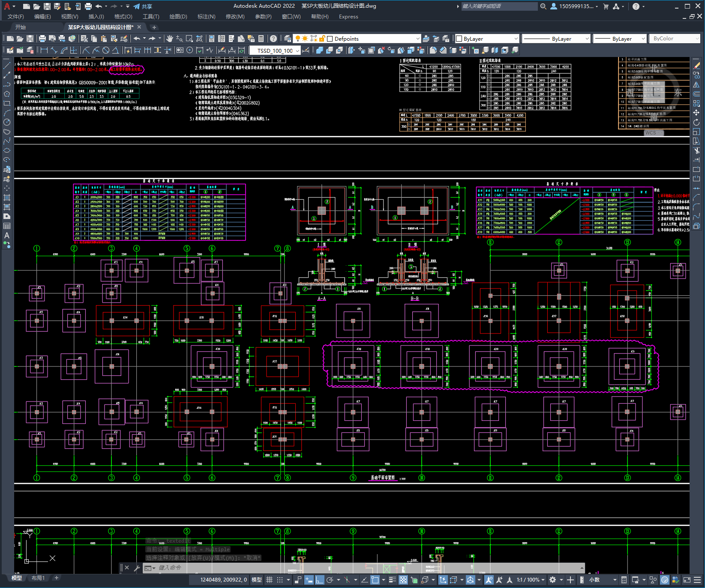Toggle clean screen full-screen mode

(687, 580)
